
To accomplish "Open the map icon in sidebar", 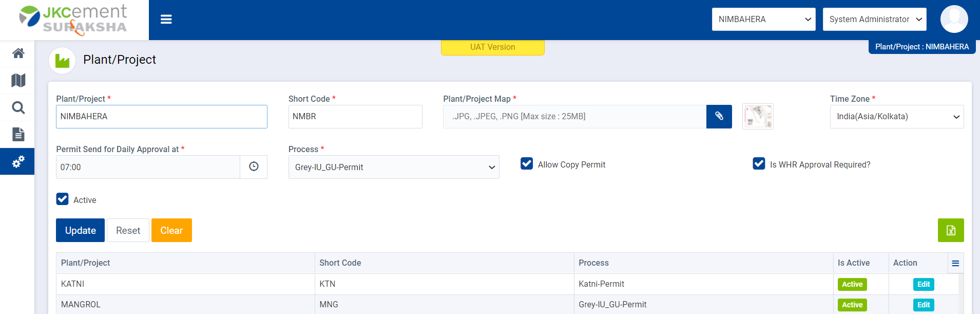I will 18,81.
